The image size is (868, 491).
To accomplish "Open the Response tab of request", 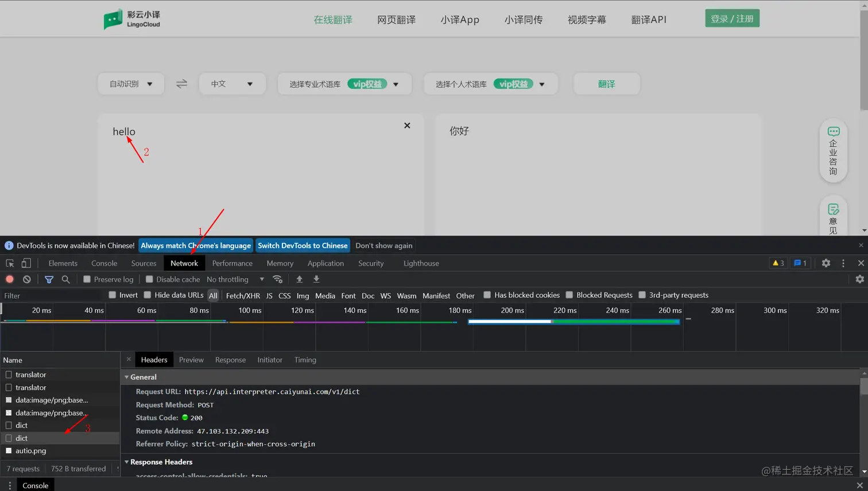I will pyautogui.click(x=230, y=360).
